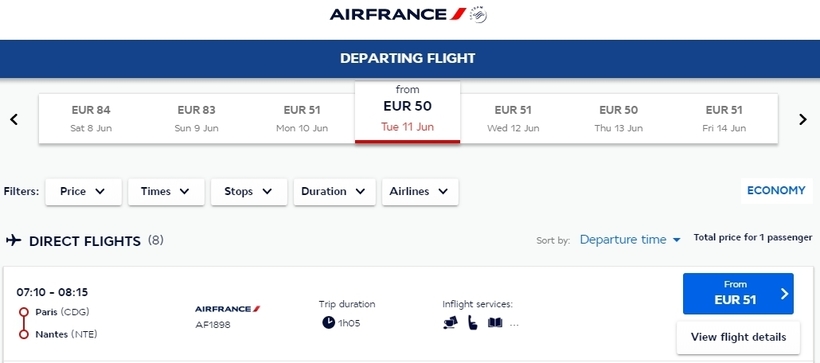Click the ECONOMY cabin class label

pyautogui.click(x=776, y=190)
